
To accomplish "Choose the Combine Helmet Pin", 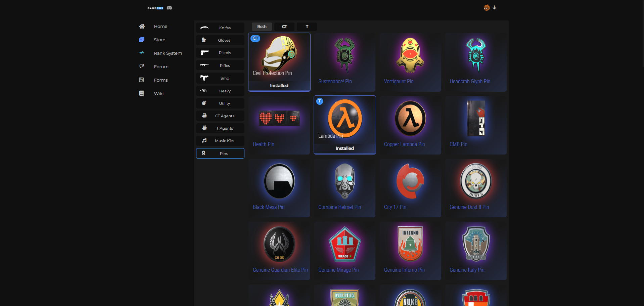I will pos(345,188).
